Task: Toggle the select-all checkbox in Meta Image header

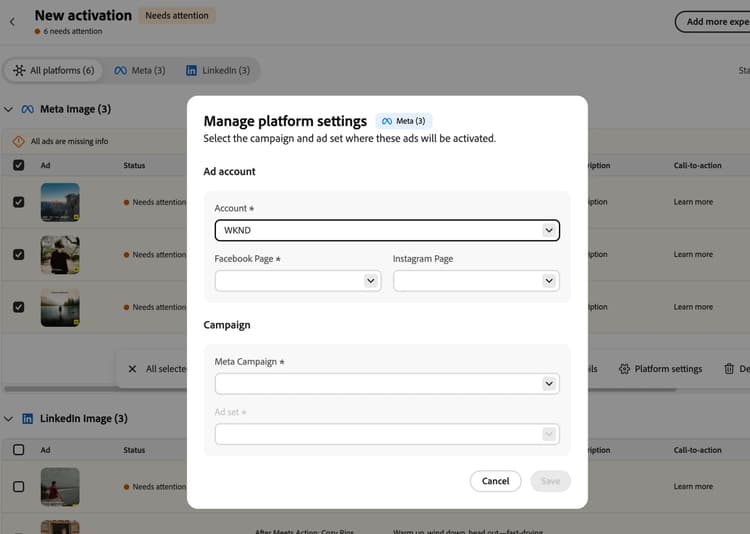Action: tap(19, 165)
